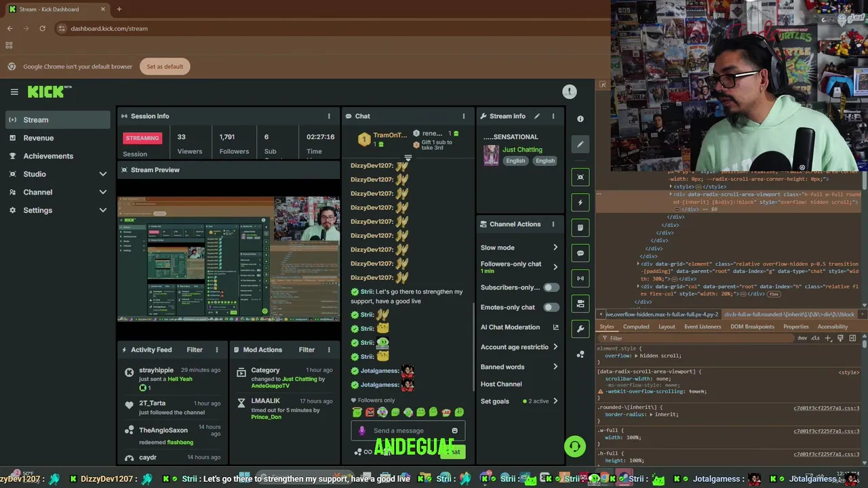Click the chat bubble icon in the right rail
This screenshot has height=488, width=868.
(x=580, y=253)
